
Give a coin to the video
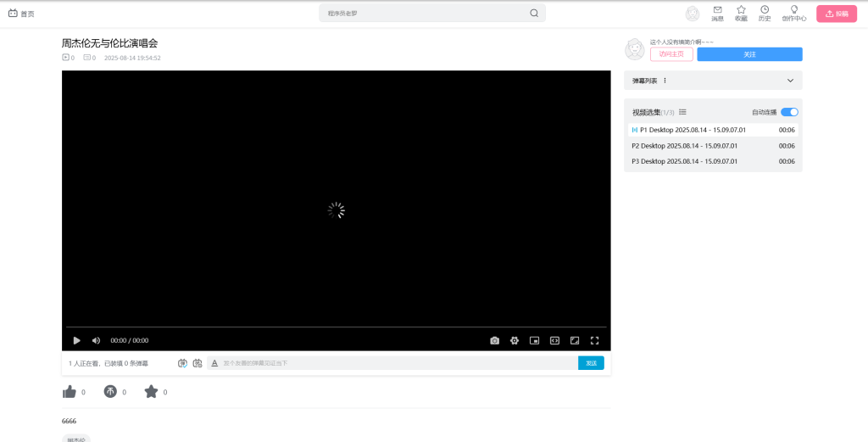click(110, 391)
